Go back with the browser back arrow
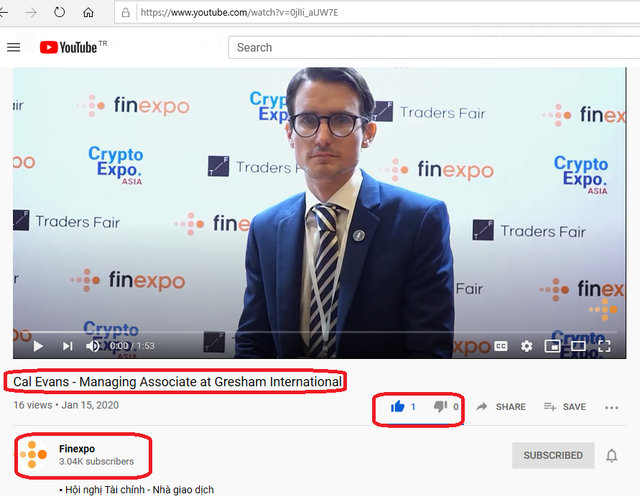The height and width of the screenshot is (496, 640). [x=3, y=13]
